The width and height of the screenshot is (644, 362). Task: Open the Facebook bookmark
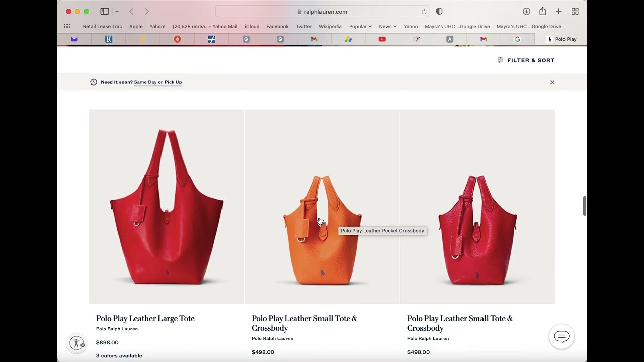pyautogui.click(x=277, y=26)
